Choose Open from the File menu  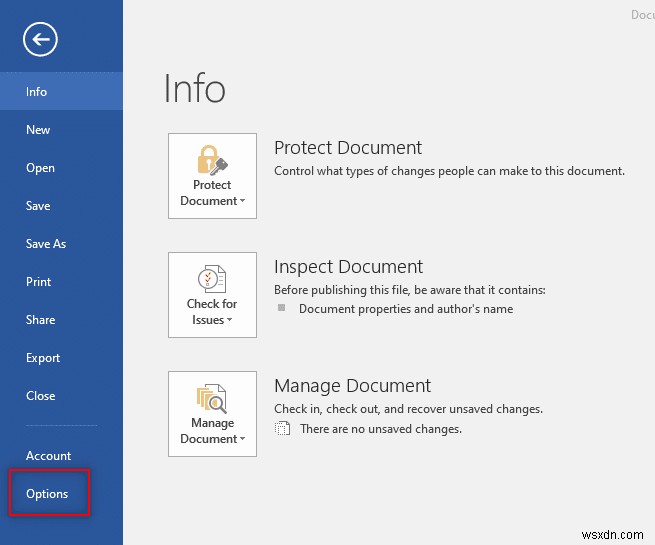(61, 167)
